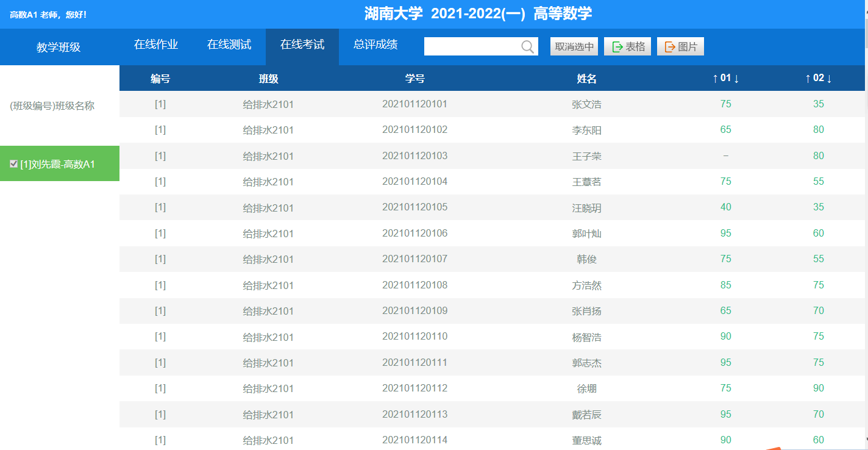Click the search magnifier icon
The width and height of the screenshot is (868, 450).
click(528, 47)
